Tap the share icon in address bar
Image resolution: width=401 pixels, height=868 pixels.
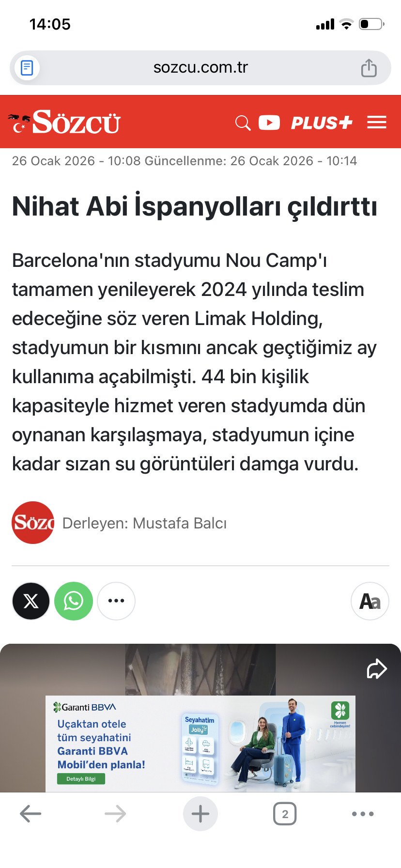[369, 68]
